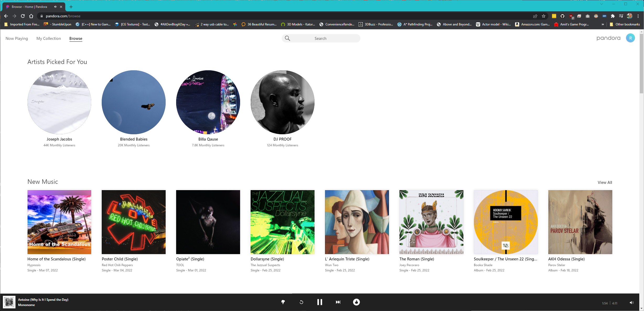Open DJ PROOF artist name
The height and width of the screenshot is (311, 644).
pos(283,139)
